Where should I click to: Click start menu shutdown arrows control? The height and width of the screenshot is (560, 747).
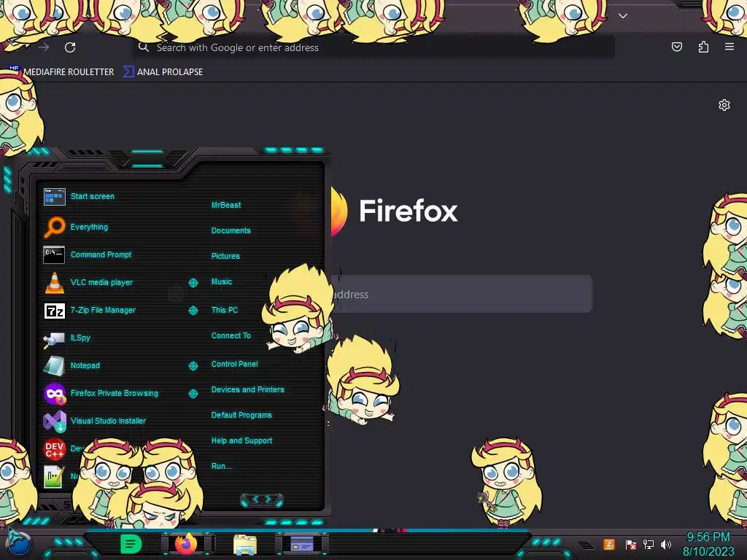point(262,499)
